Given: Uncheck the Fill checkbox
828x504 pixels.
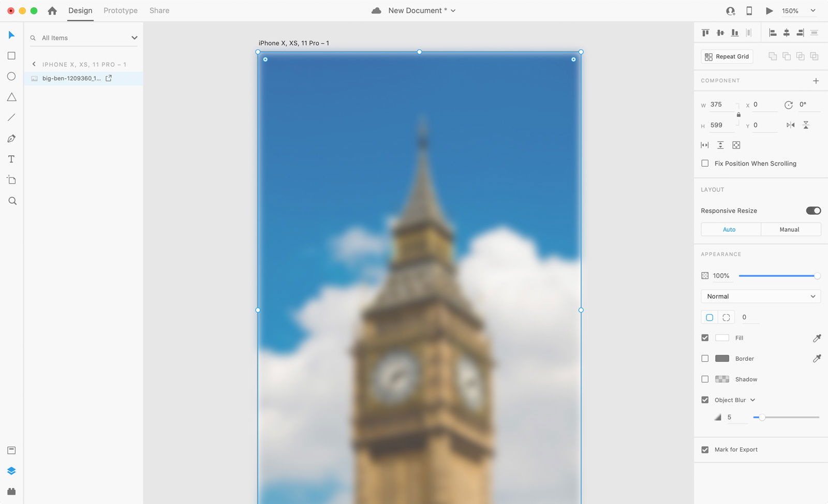Looking at the screenshot, I should coord(705,338).
